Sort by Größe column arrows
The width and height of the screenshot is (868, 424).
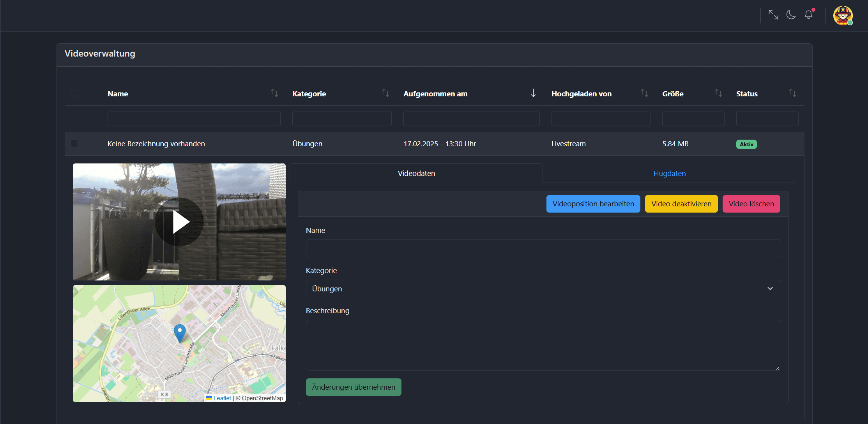pos(718,93)
